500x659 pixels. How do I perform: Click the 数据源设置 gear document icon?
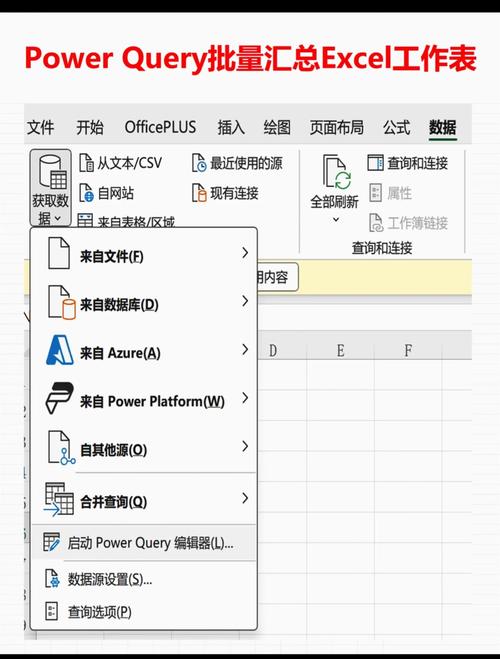click(x=52, y=578)
